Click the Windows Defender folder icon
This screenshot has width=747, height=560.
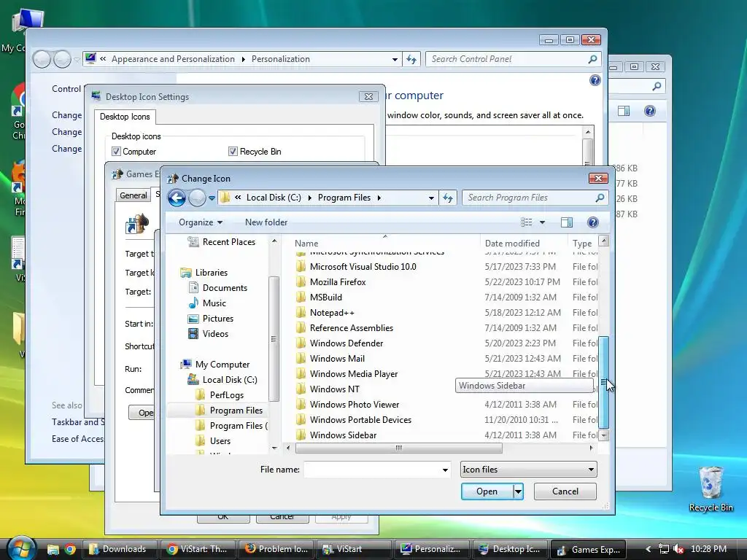301,343
